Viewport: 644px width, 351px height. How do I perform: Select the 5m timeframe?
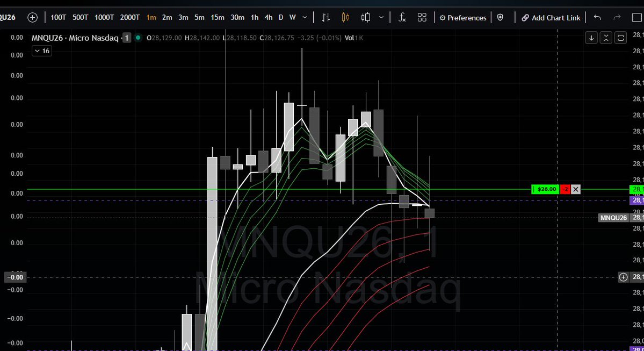click(x=199, y=17)
